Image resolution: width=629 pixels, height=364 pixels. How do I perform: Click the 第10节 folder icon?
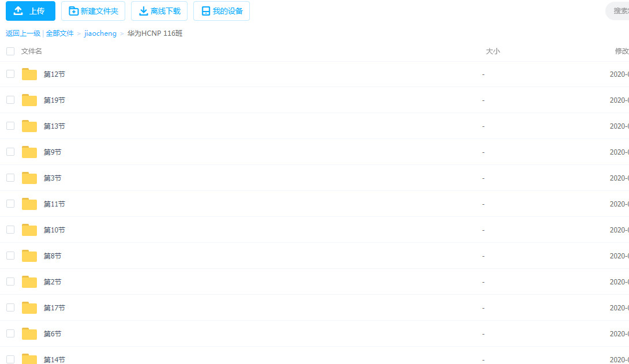point(29,230)
